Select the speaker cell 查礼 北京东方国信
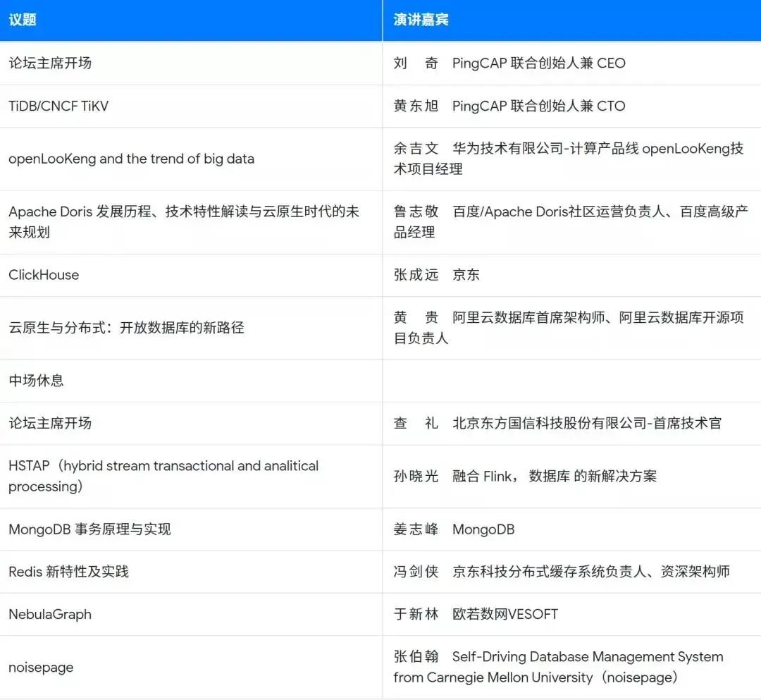 [571, 423]
